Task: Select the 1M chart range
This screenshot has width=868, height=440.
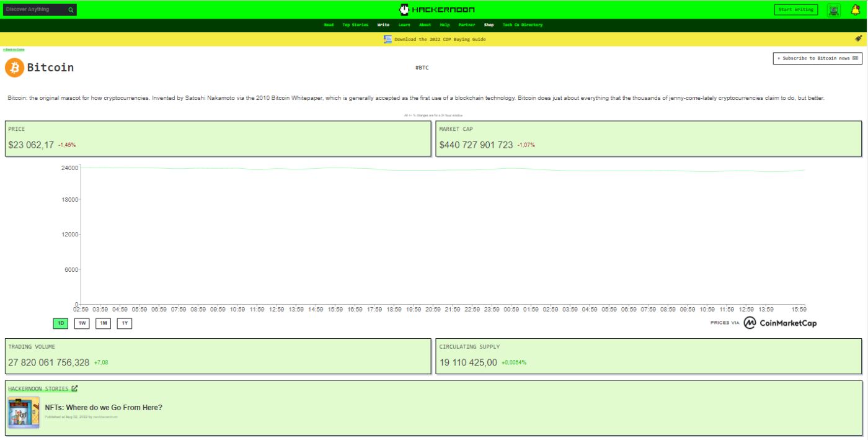Action: pyautogui.click(x=103, y=323)
